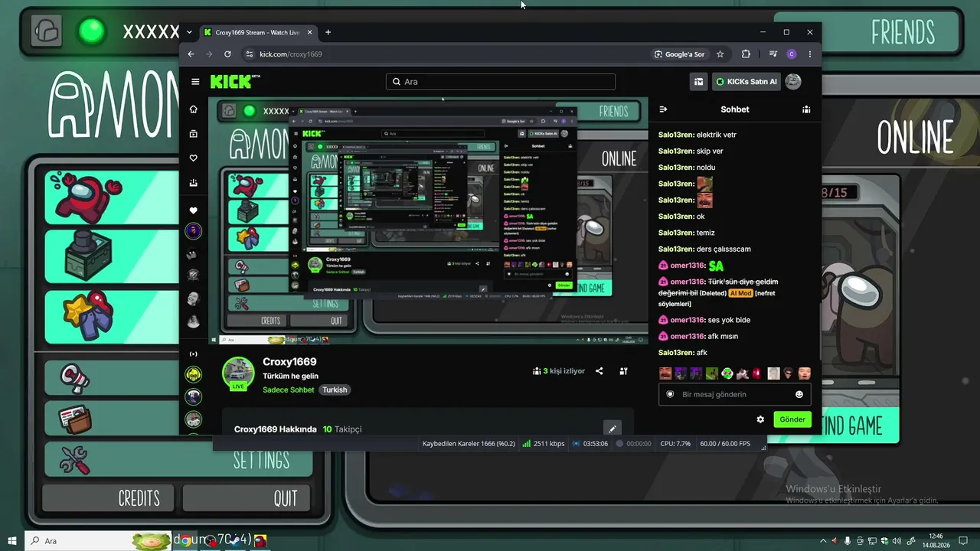
Task: Click the green status light in Among Us
Action: pyautogui.click(x=92, y=31)
